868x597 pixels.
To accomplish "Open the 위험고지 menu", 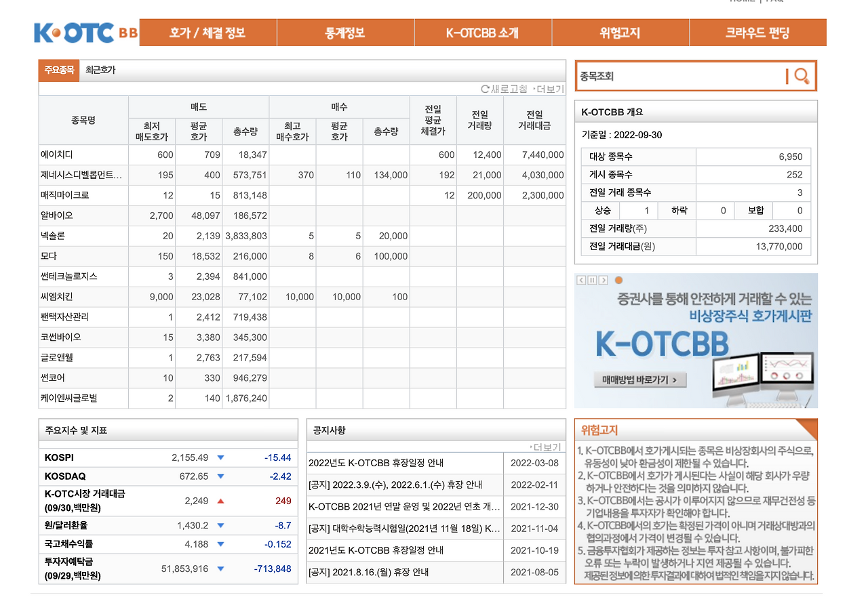I will tap(620, 31).
